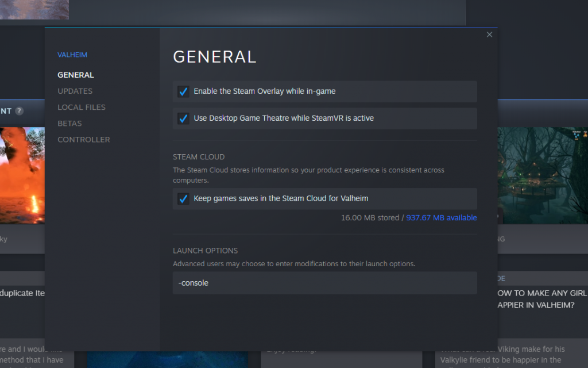Image resolution: width=588 pixels, height=368 pixels.
Task: Select the General section in sidebar
Action: coord(76,75)
